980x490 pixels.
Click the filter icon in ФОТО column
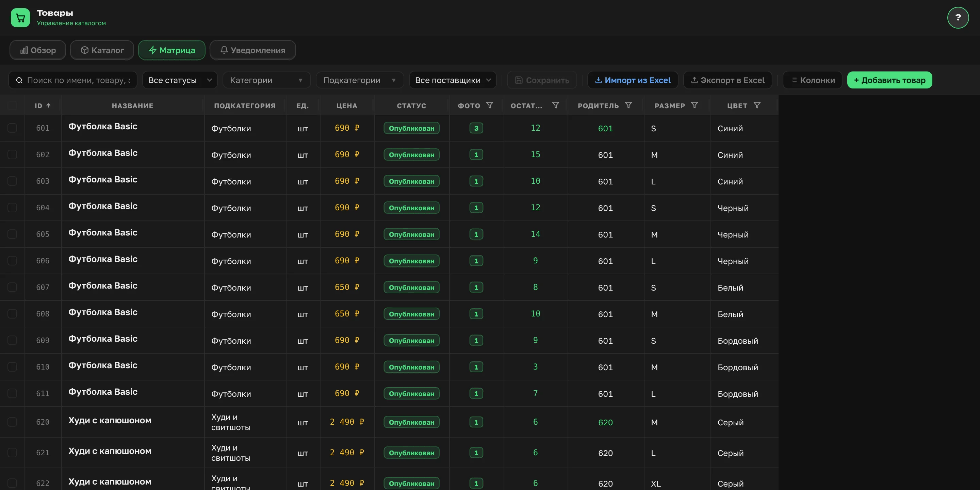(x=490, y=105)
